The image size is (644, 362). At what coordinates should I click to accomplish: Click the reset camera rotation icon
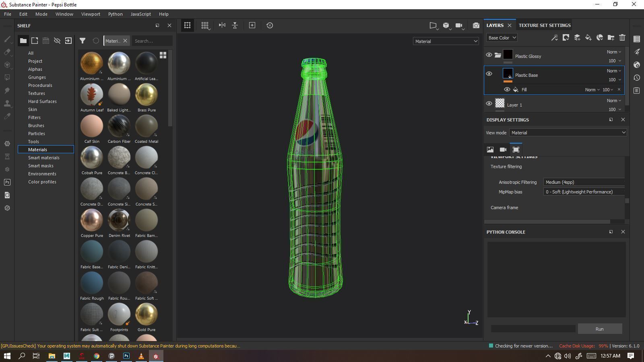point(270,25)
